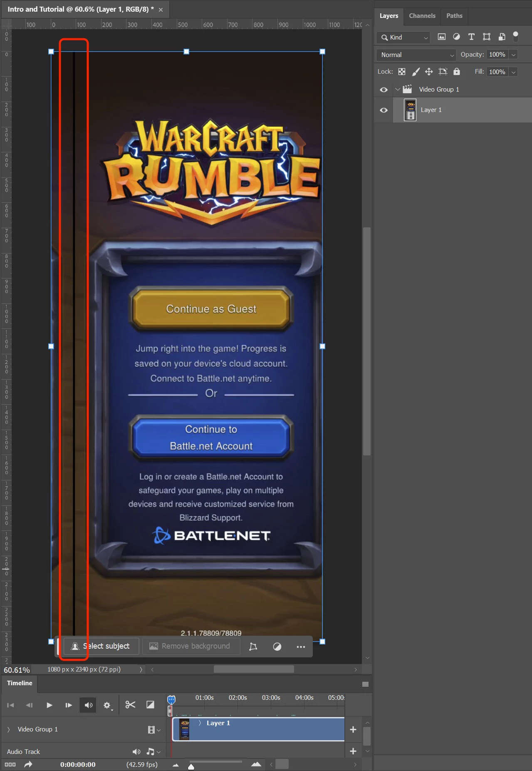Open the Kind filter dropdown
This screenshot has height=771, width=532.
point(403,37)
